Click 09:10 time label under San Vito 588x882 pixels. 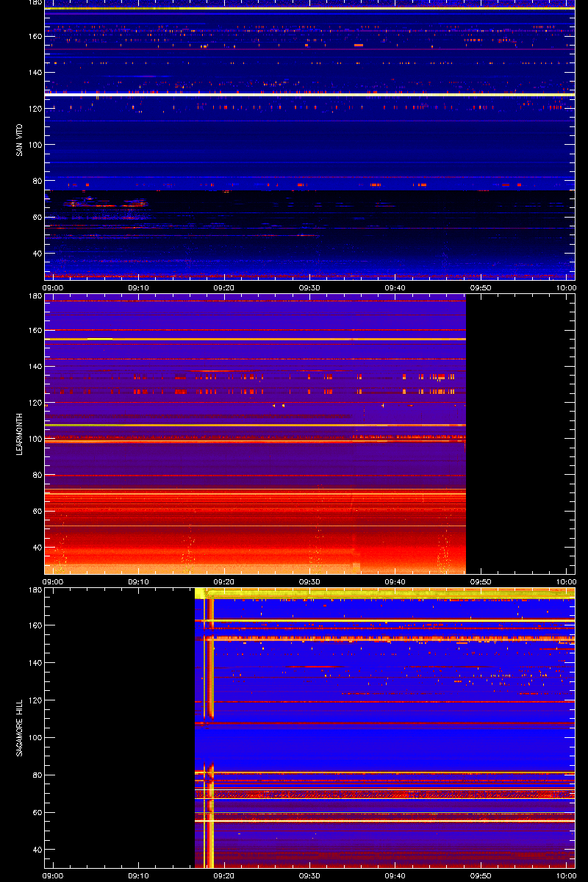[138, 288]
